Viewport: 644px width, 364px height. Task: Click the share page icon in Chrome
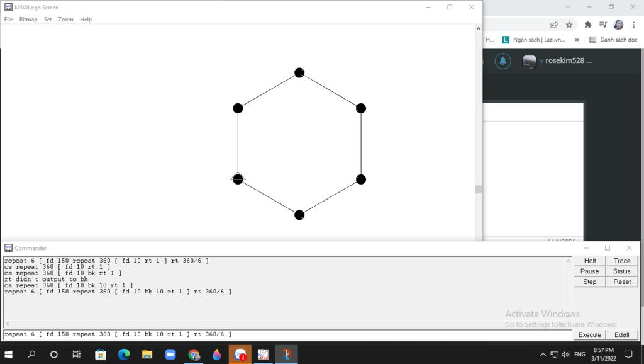click(554, 25)
